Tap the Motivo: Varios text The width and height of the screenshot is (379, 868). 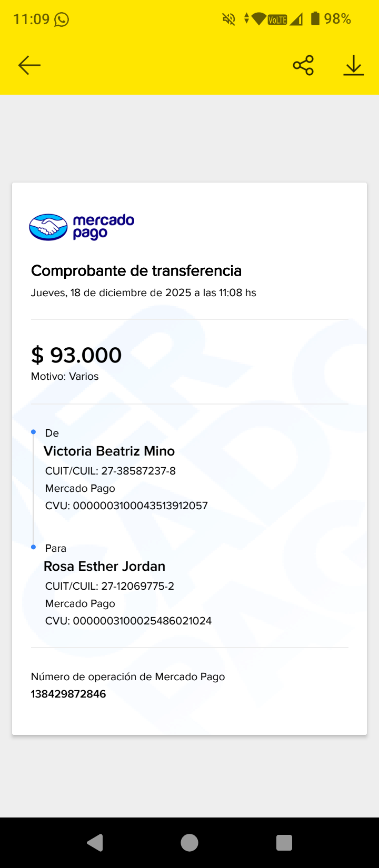65,376
